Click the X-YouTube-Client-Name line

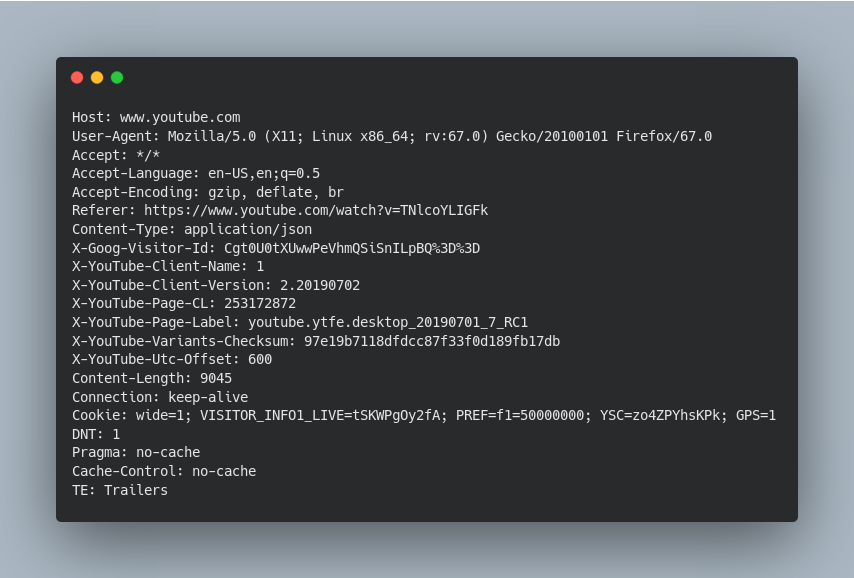click(168, 266)
